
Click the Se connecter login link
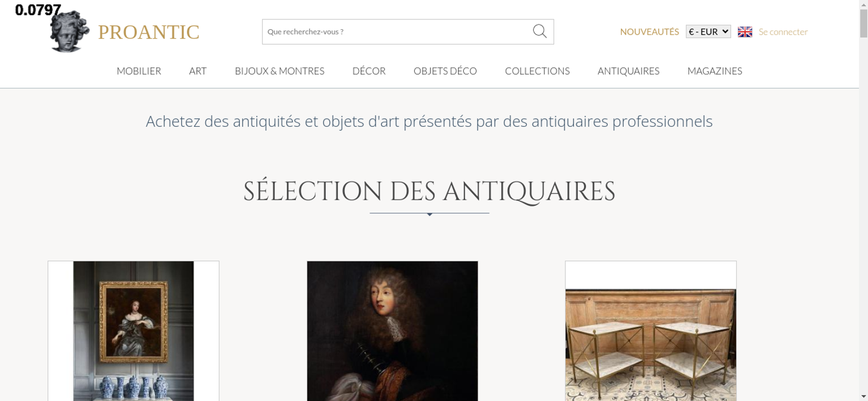click(x=783, y=32)
